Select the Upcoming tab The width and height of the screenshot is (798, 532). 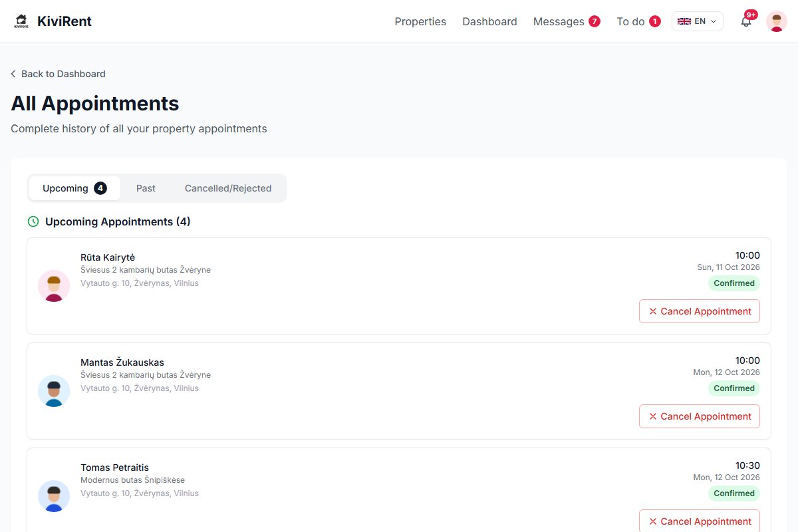click(x=74, y=188)
